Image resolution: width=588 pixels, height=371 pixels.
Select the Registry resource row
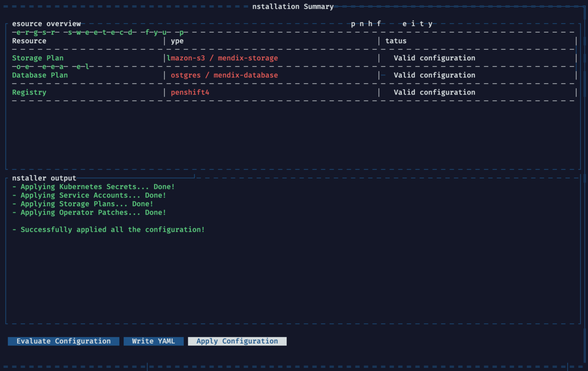click(294, 93)
